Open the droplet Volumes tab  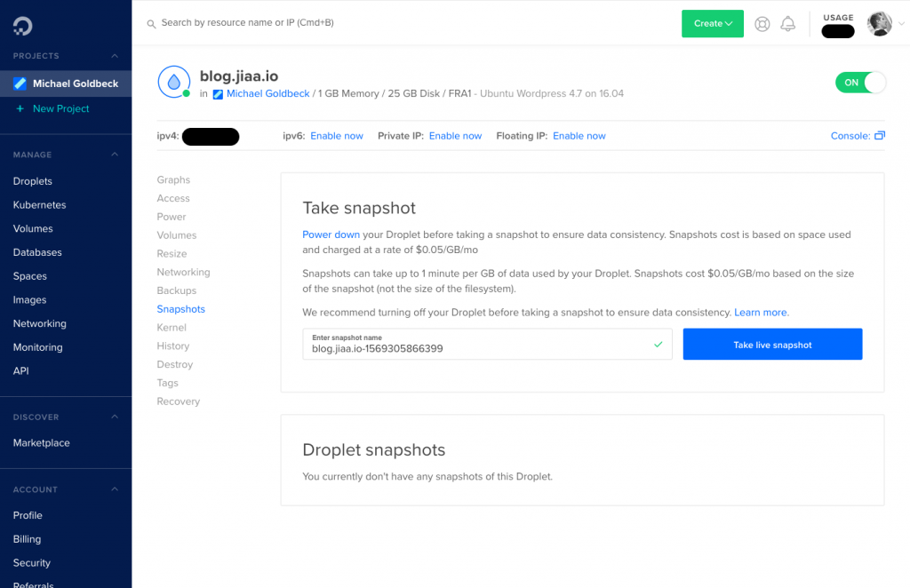[177, 235]
